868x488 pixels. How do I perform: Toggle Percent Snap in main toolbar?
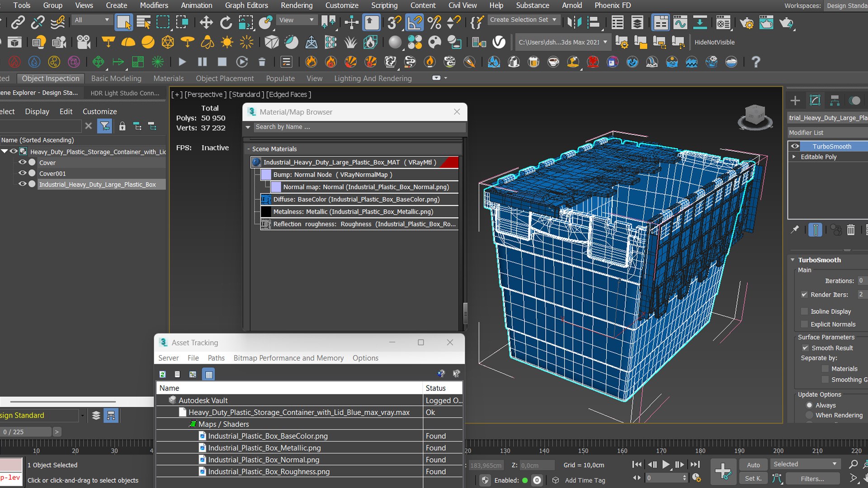434,22
